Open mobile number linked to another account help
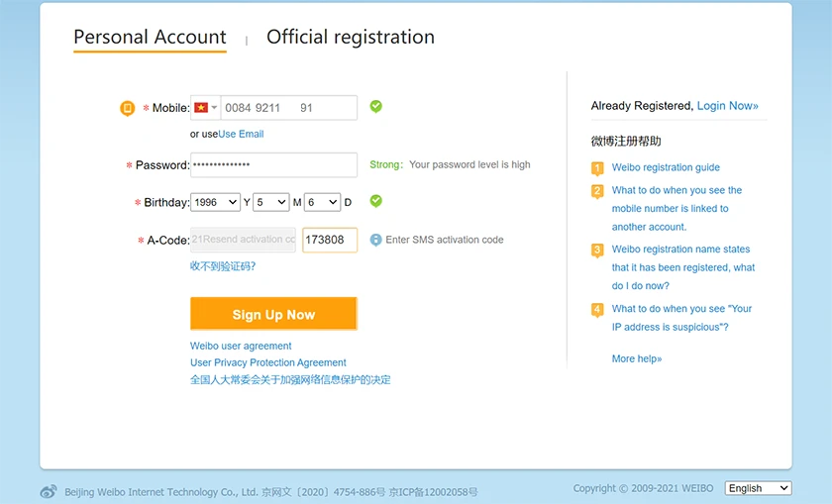832x504 pixels. (x=676, y=209)
